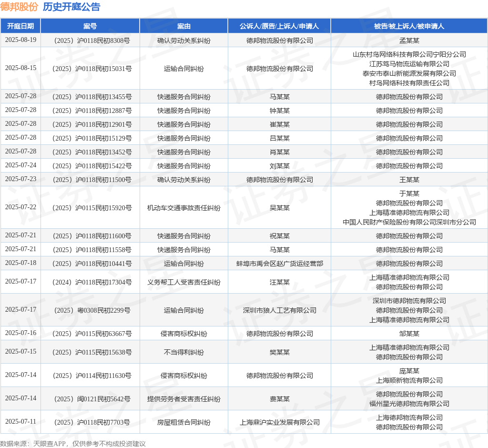Click defendant 孟某某
The height and width of the screenshot is (448, 488).
tap(409, 41)
